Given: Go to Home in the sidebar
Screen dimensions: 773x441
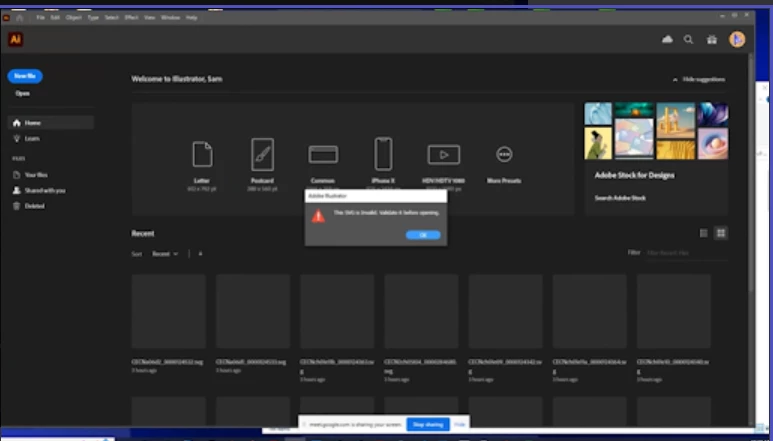Looking at the screenshot, I should pyautogui.click(x=51, y=123).
